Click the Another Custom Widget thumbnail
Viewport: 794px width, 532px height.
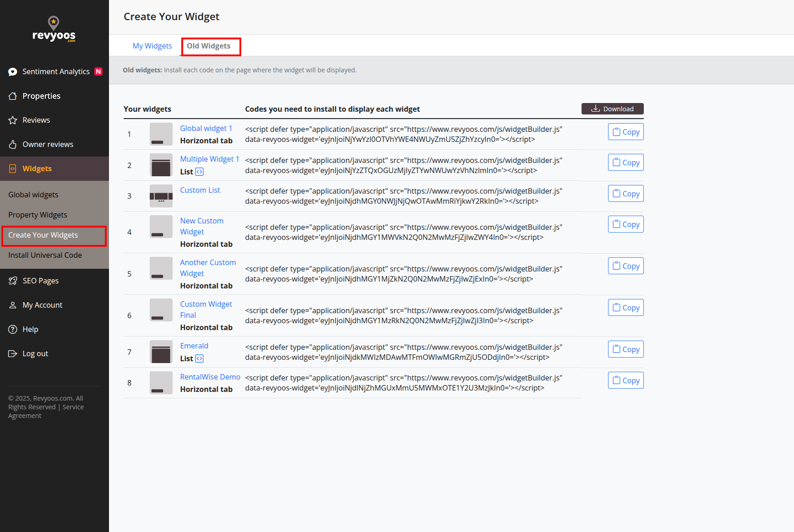(161, 268)
